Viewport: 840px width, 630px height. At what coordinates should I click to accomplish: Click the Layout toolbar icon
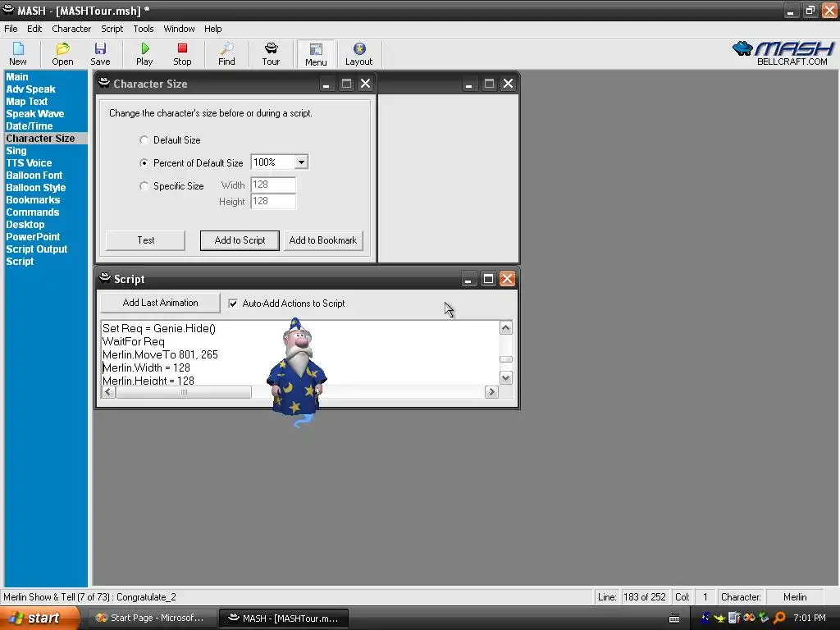click(359, 53)
